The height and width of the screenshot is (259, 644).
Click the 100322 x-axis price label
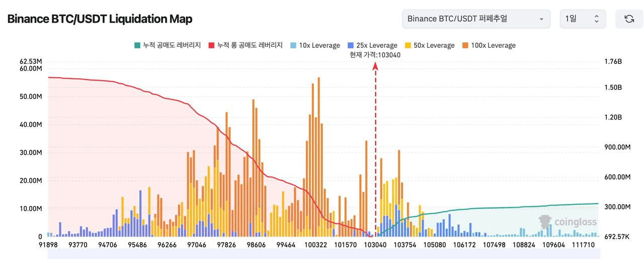point(316,244)
